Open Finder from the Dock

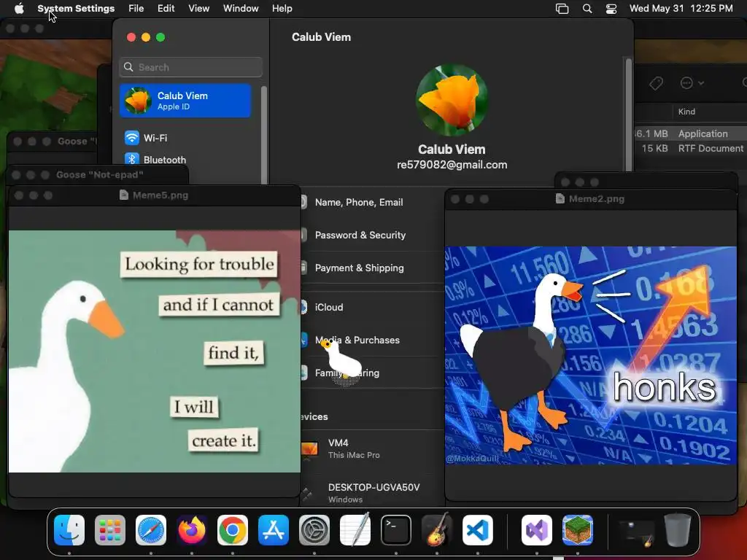(x=69, y=530)
